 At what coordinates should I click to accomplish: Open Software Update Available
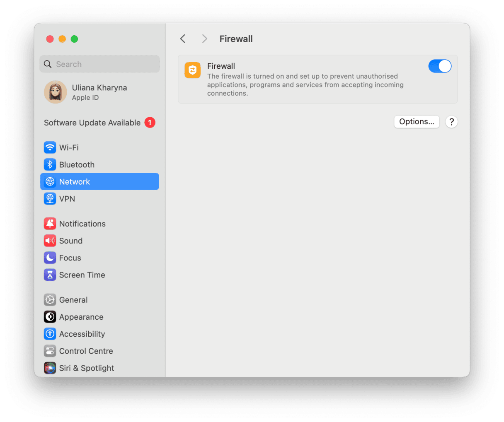pyautogui.click(x=99, y=123)
